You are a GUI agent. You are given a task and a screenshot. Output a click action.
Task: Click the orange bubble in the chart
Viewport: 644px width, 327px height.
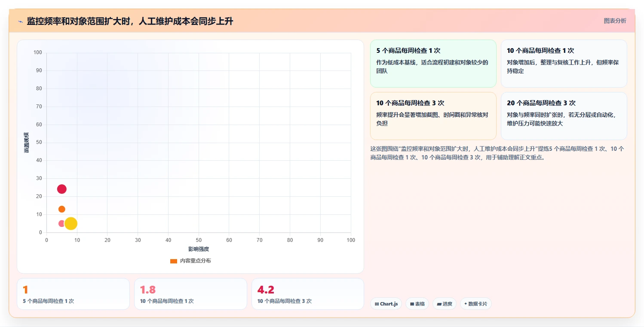click(61, 209)
